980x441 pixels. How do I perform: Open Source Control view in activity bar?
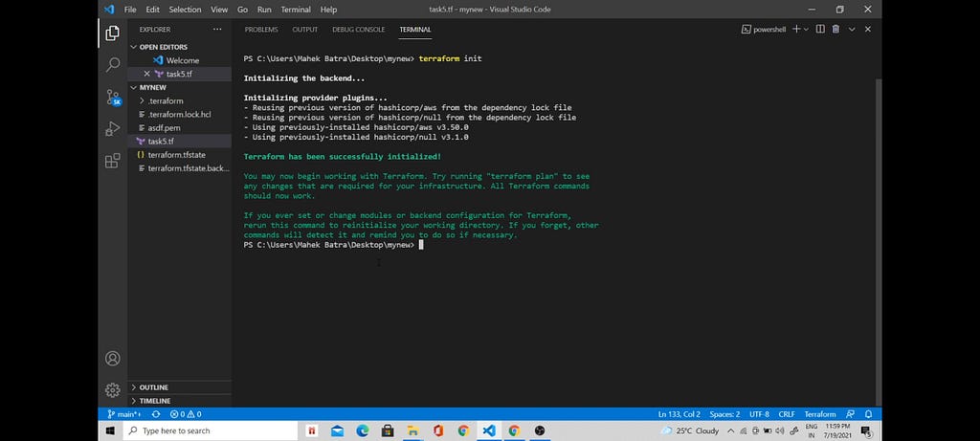(113, 97)
